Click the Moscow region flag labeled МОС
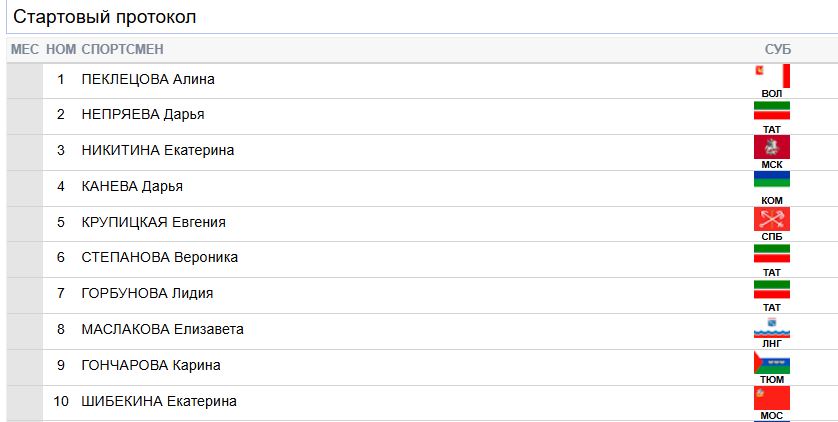Screen dimensions: 838x422 (x=772, y=398)
